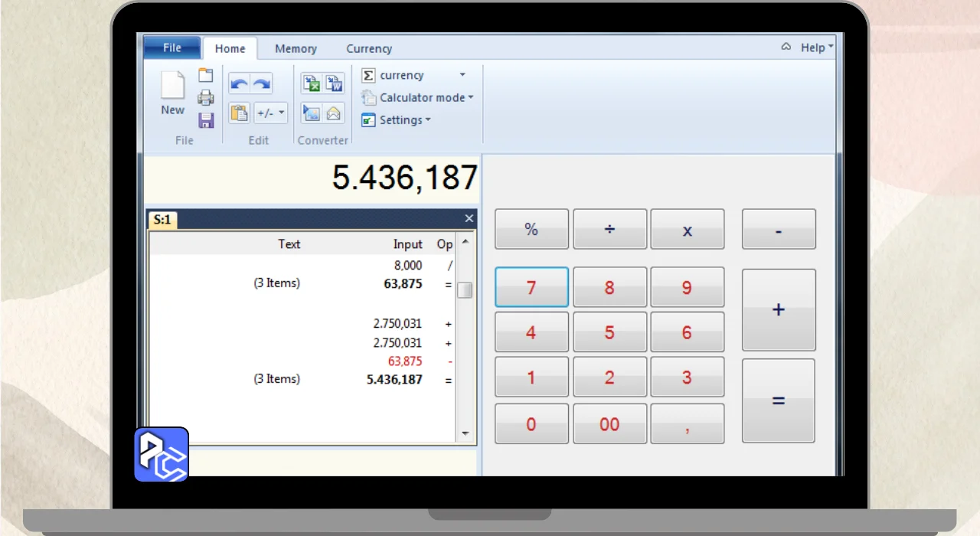This screenshot has height=536, width=980.
Task: Redo with the right blue arrow
Action: (262, 84)
